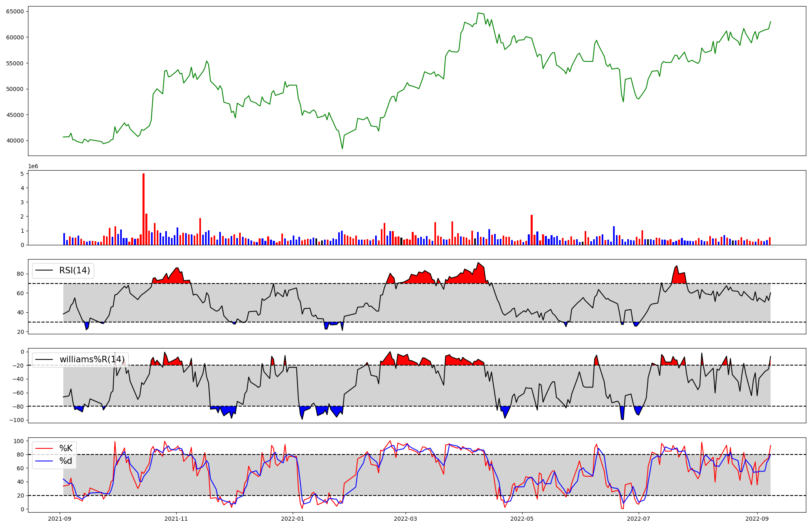Click the RSI(14) legend label

point(75,270)
